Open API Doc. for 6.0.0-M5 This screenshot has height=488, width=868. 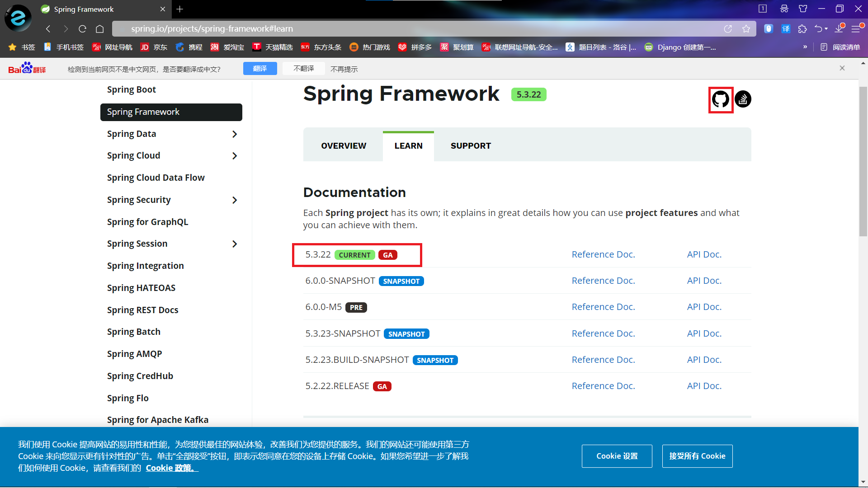(x=704, y=307)
